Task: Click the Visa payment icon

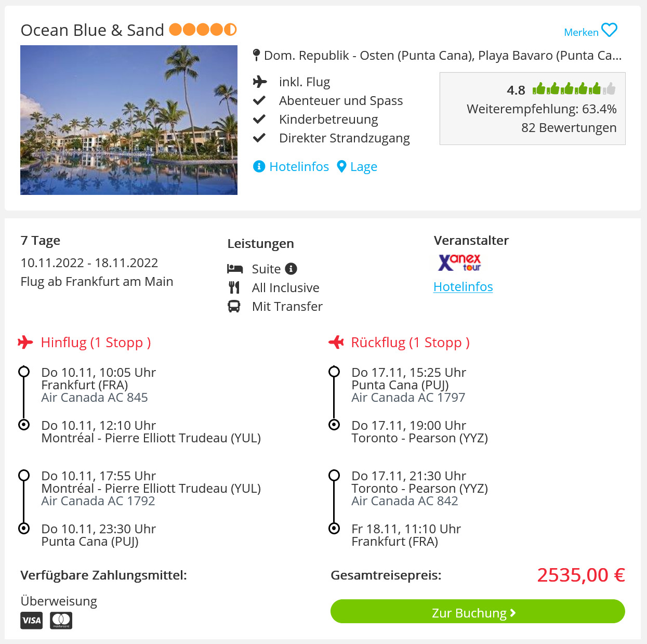Action: 32,620
